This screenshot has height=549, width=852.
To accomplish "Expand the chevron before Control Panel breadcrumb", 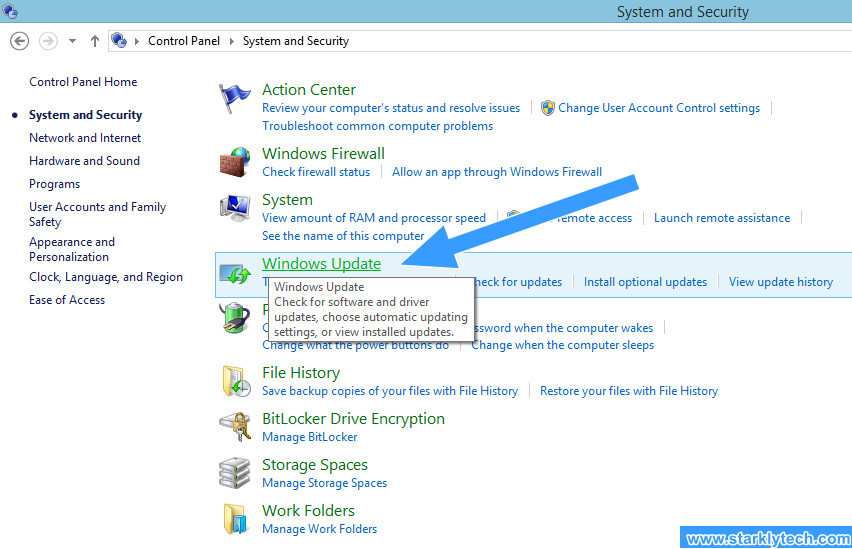I will click(x=137, y=41).
